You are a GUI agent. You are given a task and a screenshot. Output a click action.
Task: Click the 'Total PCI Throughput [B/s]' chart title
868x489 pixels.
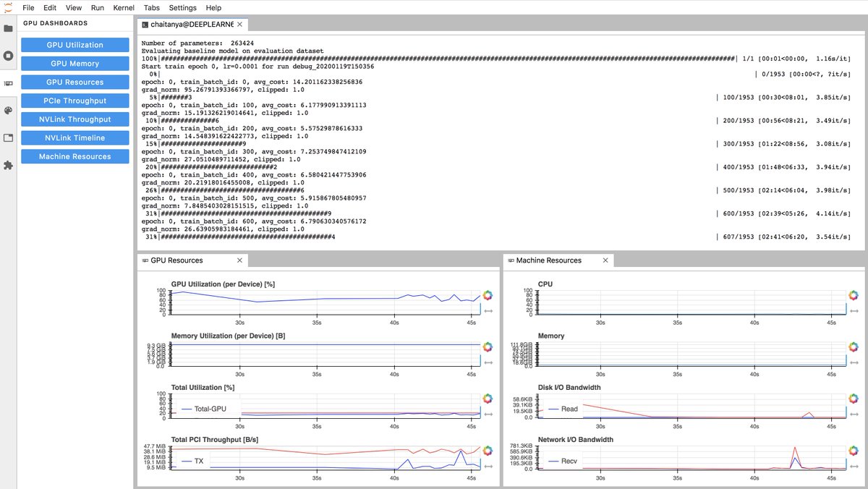(x=215, y=439)
